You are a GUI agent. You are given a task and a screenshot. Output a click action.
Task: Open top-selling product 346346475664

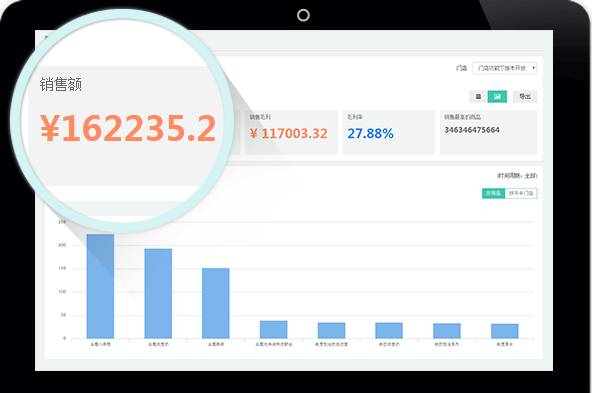tap(472, 130)
